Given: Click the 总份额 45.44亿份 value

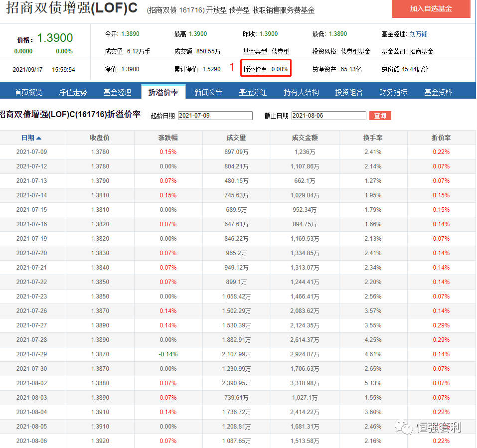Looking at the screenshot, I should 405,69.
